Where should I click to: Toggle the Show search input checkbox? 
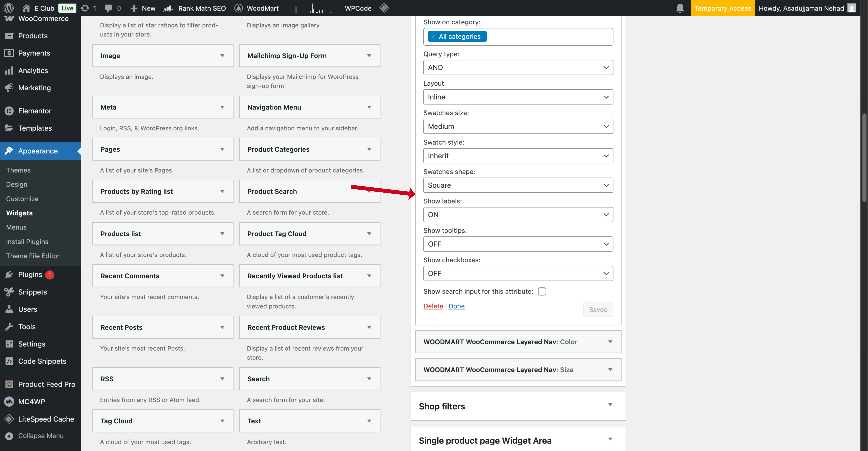[542, 291]
